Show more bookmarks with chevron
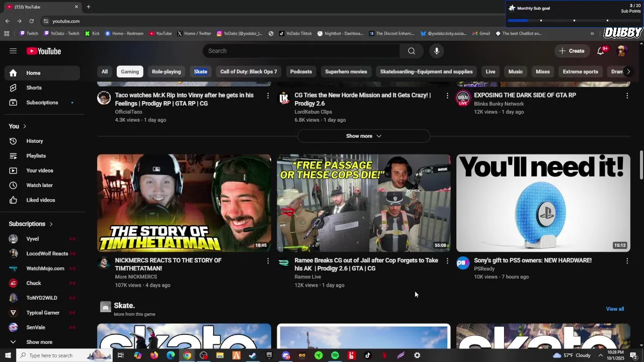The image size is (644, 362). 592,34
